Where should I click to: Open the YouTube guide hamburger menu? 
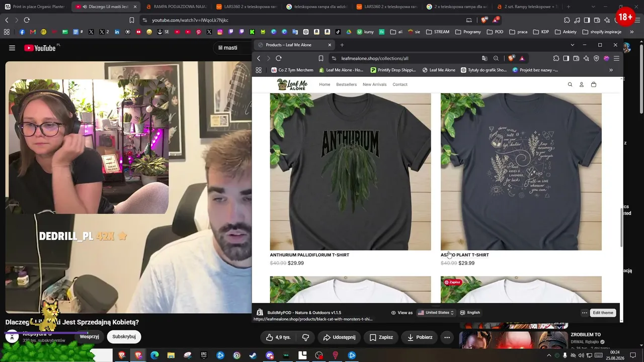12,48
